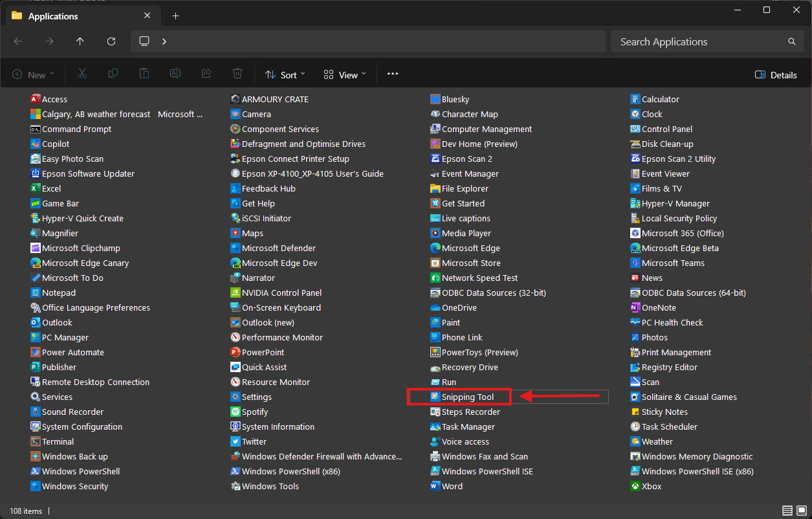The image size is (812, 519).
Task: Expand the New dropdown
Action: click(34, 75)
